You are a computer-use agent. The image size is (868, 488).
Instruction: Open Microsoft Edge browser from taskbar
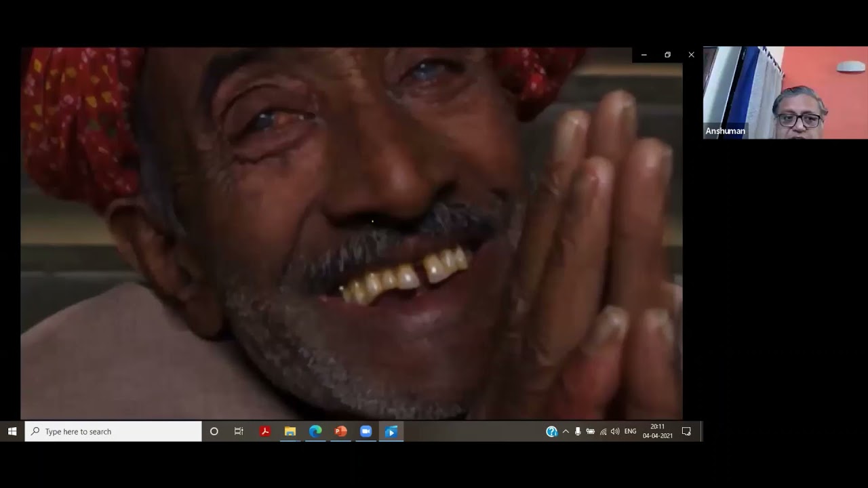coord(315,431)
